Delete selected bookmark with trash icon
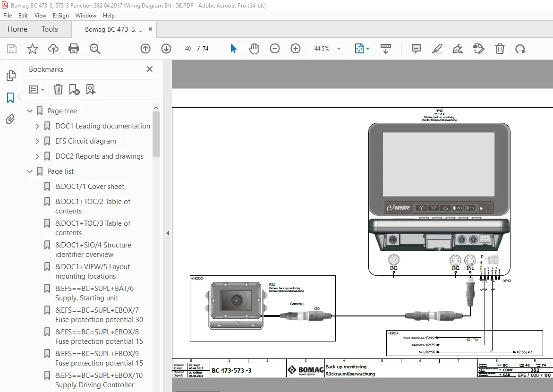The image size is (553, 392). click(x=58, y=90)
